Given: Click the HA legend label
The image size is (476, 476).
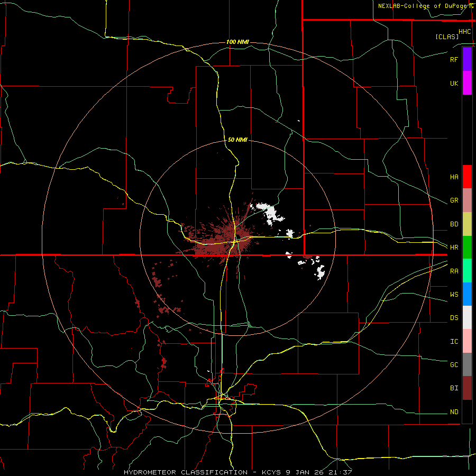Looking at the screenshot, I should click(x=454, y=177).
